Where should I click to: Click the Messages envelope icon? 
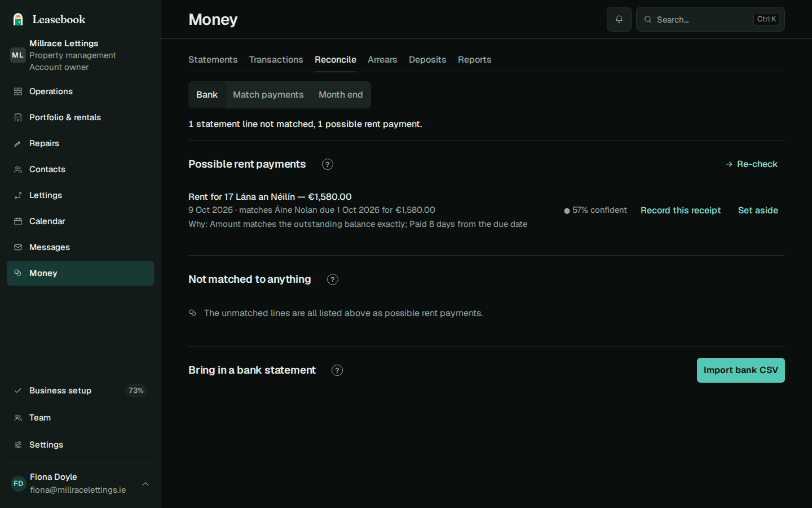[x=18, y=247]
